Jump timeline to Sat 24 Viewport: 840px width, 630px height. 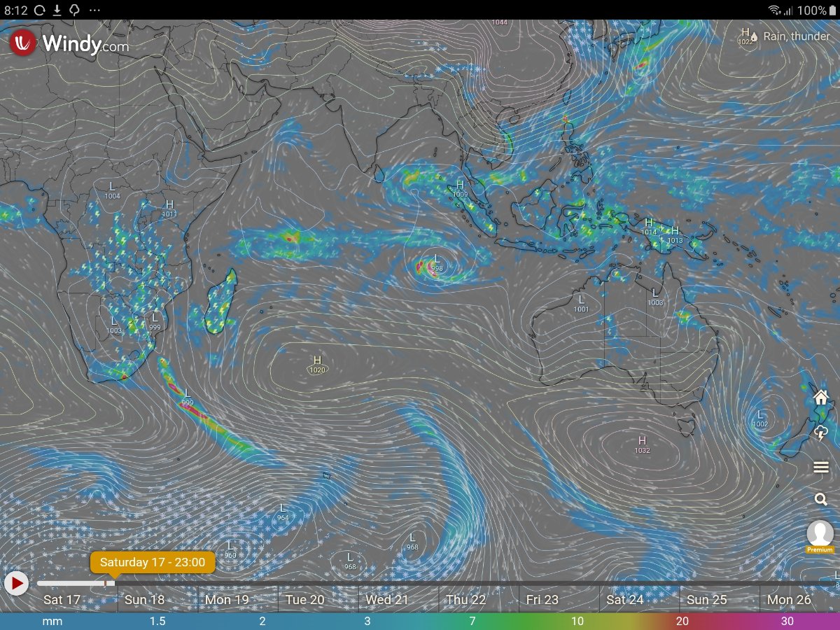coord(625,600)
